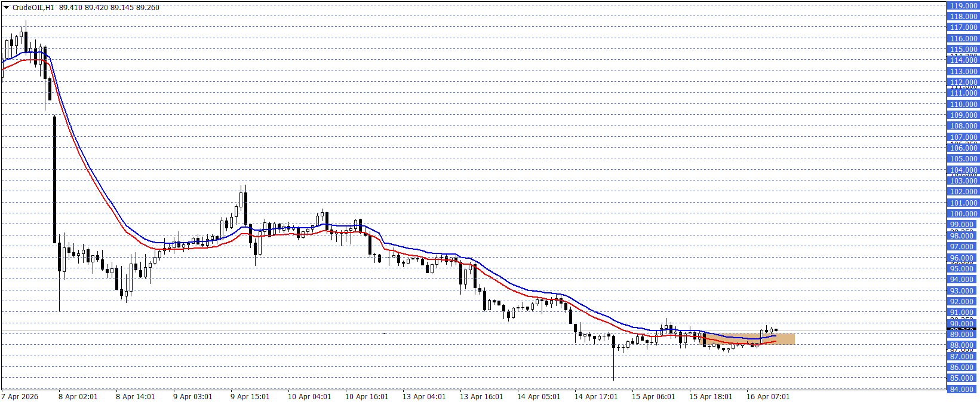Click the 7 Apr 2026 date label
The height and width of the screenshot is (404, 980).
(x=20, y=397)
